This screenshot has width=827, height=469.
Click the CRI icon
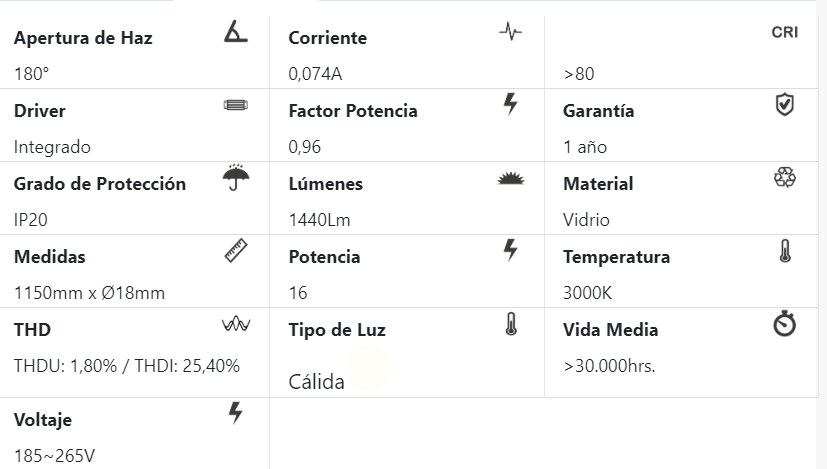[785, 32]
